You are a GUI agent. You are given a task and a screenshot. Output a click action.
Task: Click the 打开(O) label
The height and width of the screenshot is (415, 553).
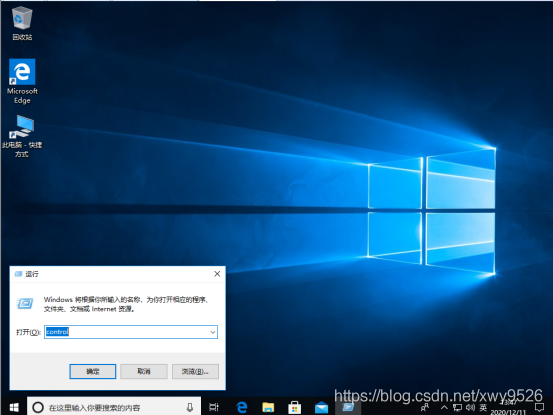coord(28,332)
